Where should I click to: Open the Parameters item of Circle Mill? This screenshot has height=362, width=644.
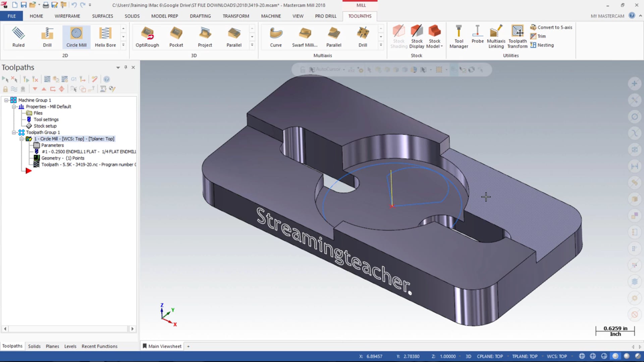pyautogui.click(x=52, y=145)
